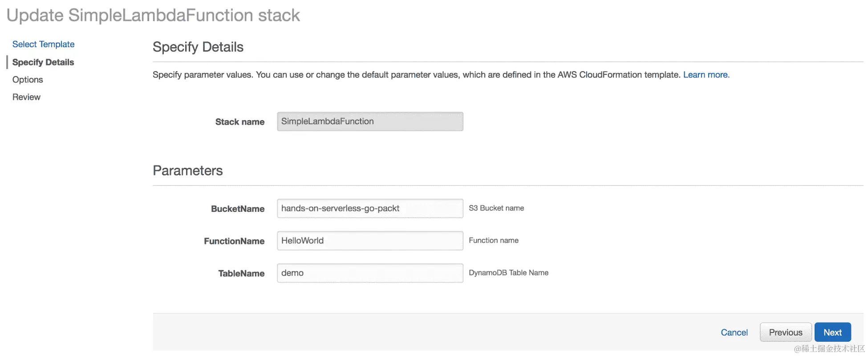Click the DynamoDB Table Name description
The width and height of the screenshot is (868, 356).
pyautogui.click(x=508, y=273)
